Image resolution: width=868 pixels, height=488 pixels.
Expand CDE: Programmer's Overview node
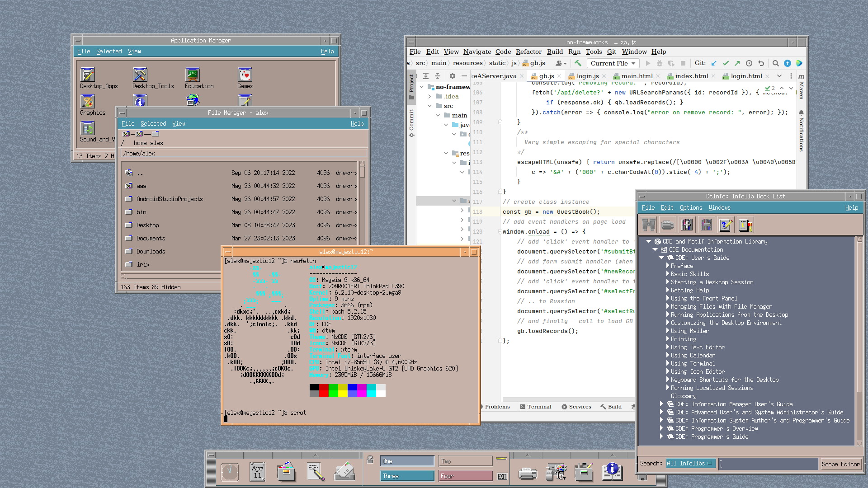[x=661, y=428]
